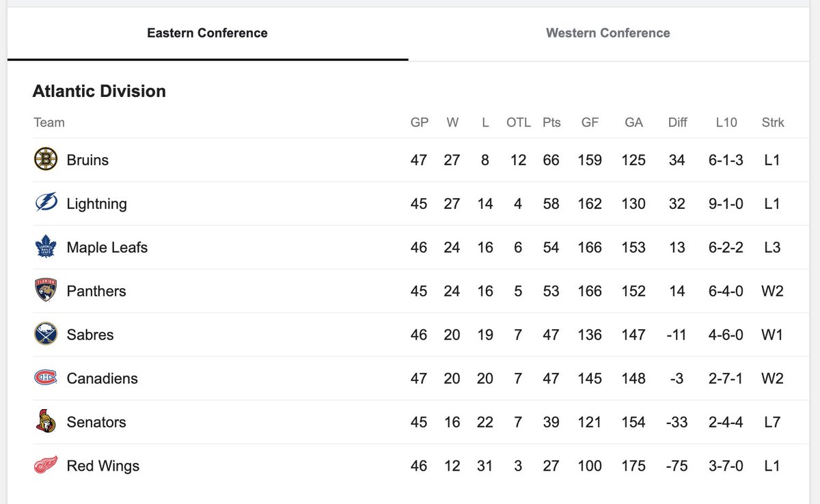Screen dimensions: 820x504
Task: Click the Strk column header
Action: [x=772, y=123]
